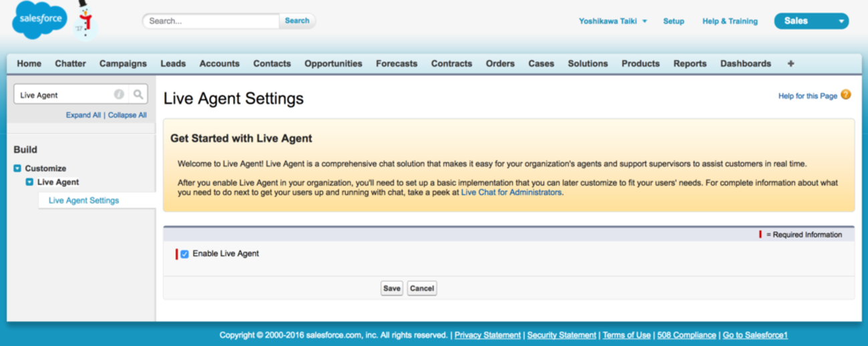
Task: Focus the global Search input field
Action: click(x=211, y=21)
